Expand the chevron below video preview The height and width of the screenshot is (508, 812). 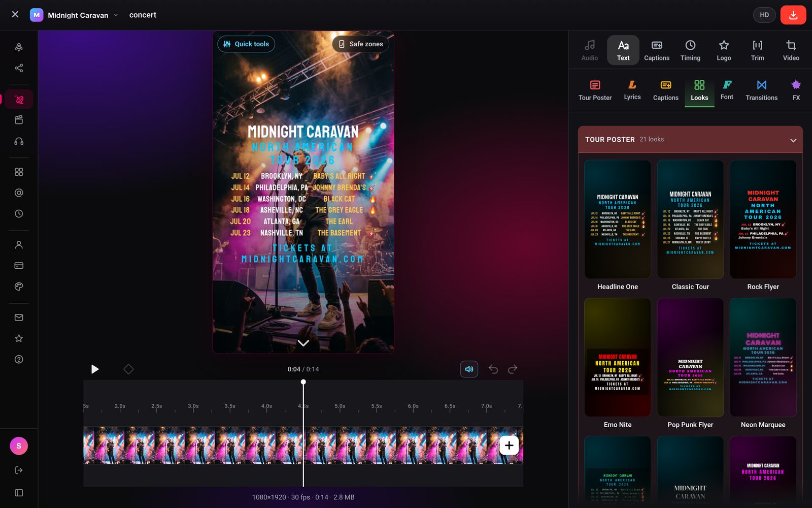(x=303, y=343)
